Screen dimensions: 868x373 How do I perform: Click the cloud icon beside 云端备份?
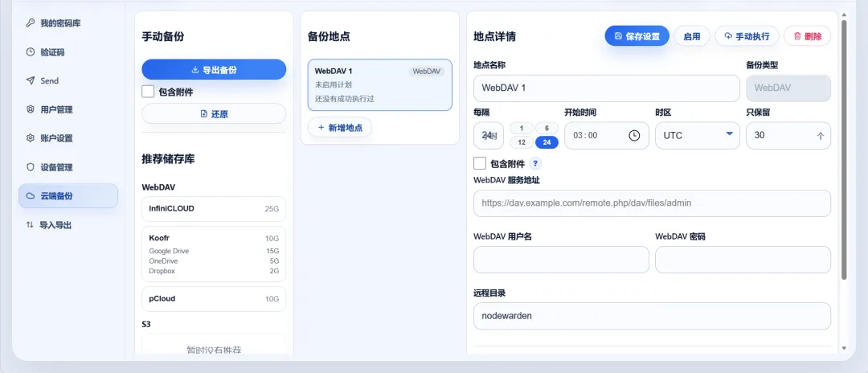pyautogui.click(x=31, y=196)
